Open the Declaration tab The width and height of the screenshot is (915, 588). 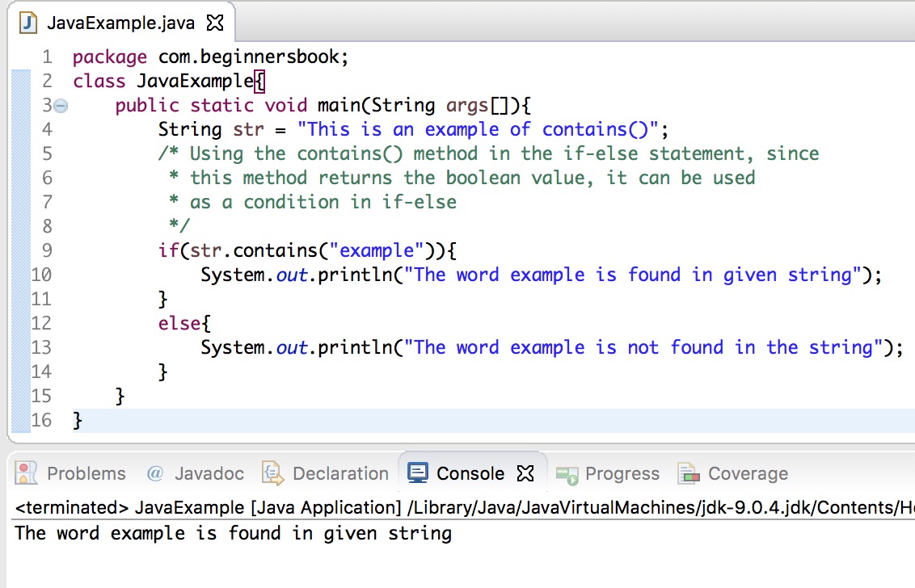click(340, 473)
